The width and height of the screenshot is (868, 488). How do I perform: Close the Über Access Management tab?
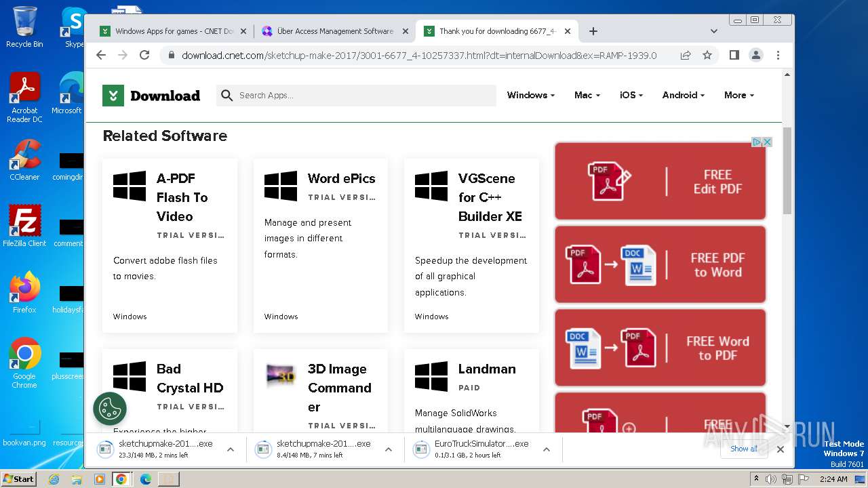[406, 31]
